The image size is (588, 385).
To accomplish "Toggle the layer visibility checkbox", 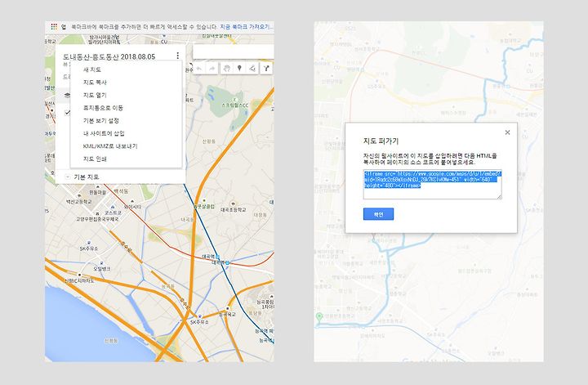I will pos(67,113).
